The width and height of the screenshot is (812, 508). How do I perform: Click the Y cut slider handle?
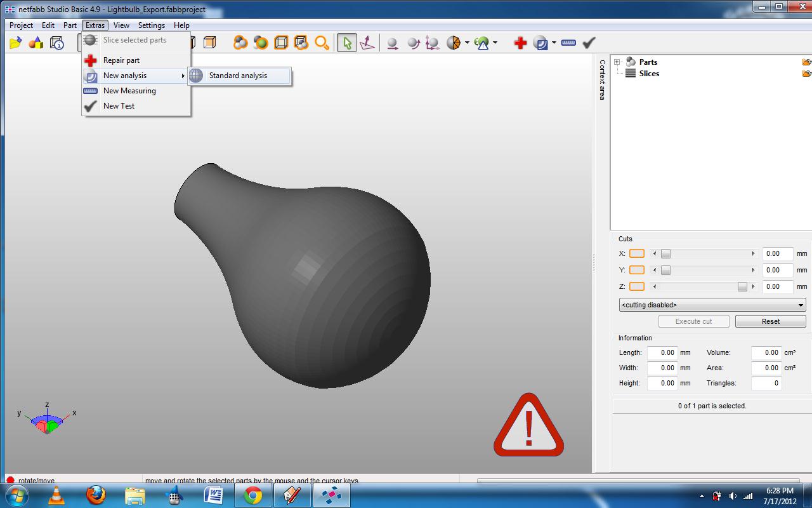click(x=665, y=270)
